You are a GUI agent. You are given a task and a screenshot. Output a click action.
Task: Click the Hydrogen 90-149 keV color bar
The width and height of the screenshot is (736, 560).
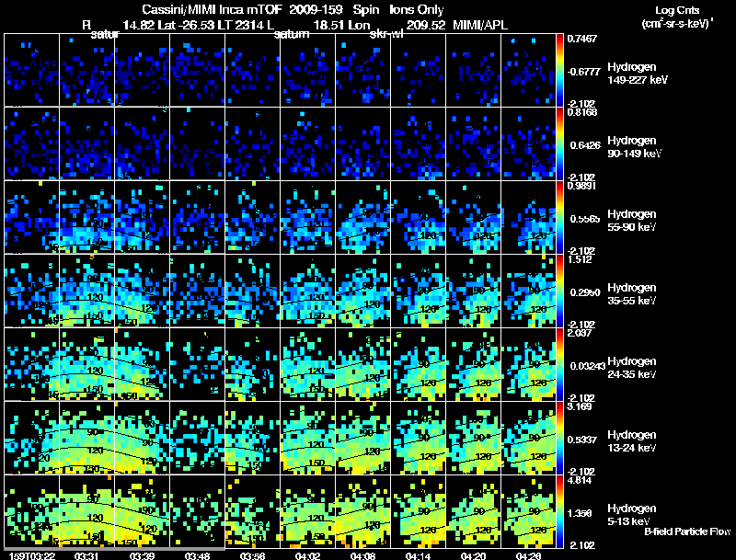pos(559,143)
